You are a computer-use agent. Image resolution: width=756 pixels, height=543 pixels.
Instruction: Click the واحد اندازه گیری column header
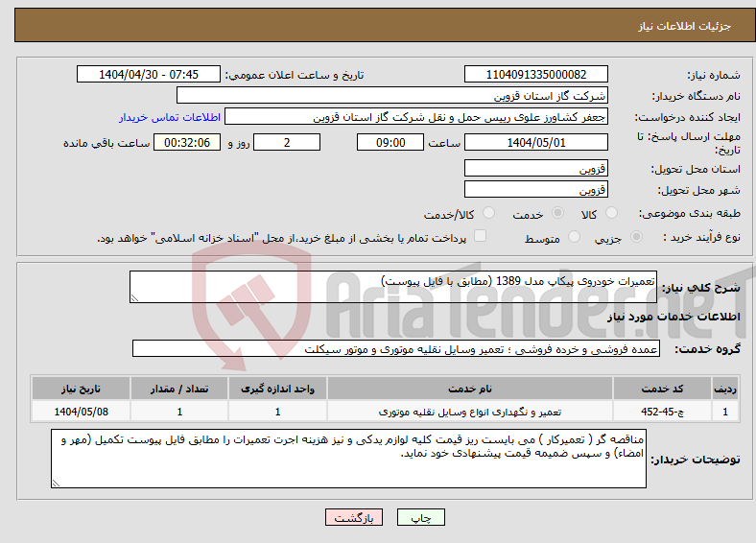pyautogui.click(x=277, y=389)
